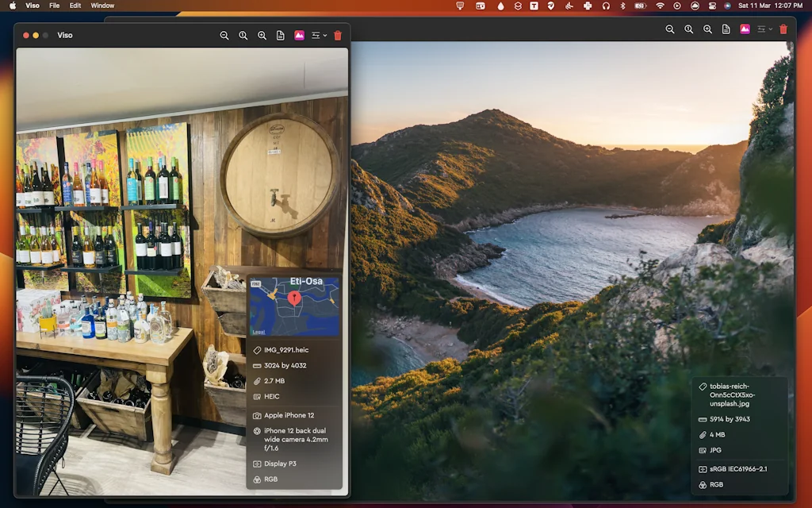Click document info icon in landscape window
The image size is (812, 508).
tap(726, 29)
